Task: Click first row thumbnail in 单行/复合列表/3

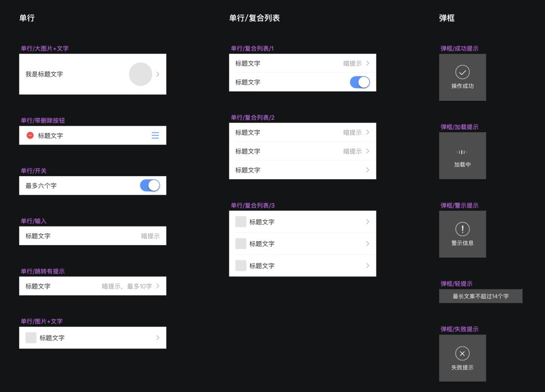Action: tap(241, 221)
